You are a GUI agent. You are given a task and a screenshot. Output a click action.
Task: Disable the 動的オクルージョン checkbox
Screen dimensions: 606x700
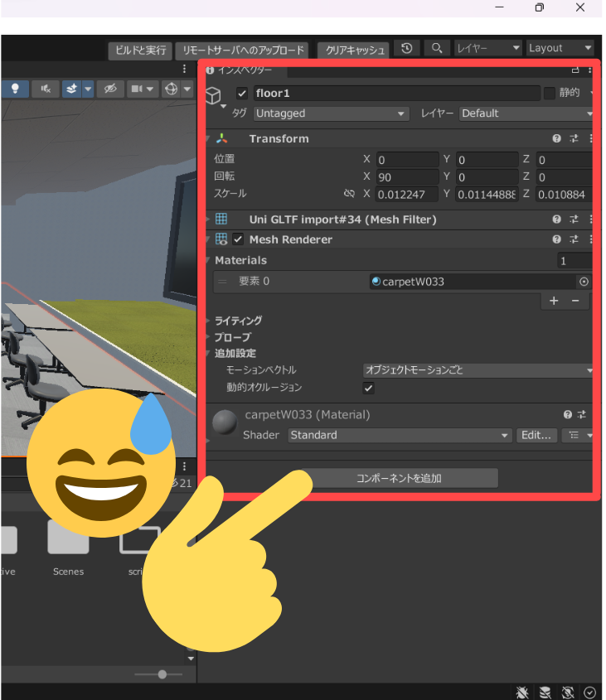pos(369,388)
